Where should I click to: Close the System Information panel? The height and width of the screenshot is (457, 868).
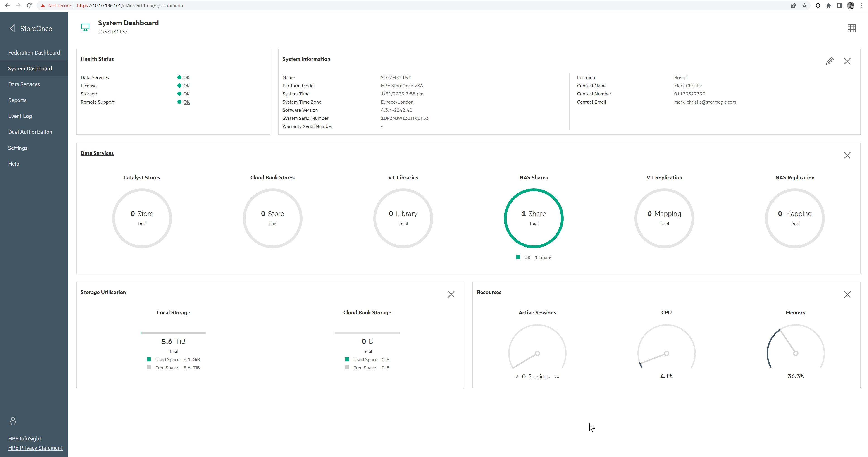847,61
